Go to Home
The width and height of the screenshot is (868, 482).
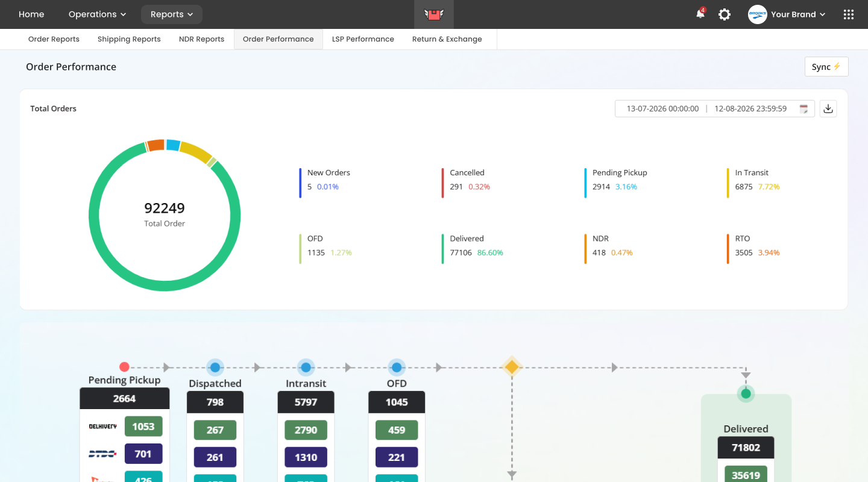[x=31, y=14]
